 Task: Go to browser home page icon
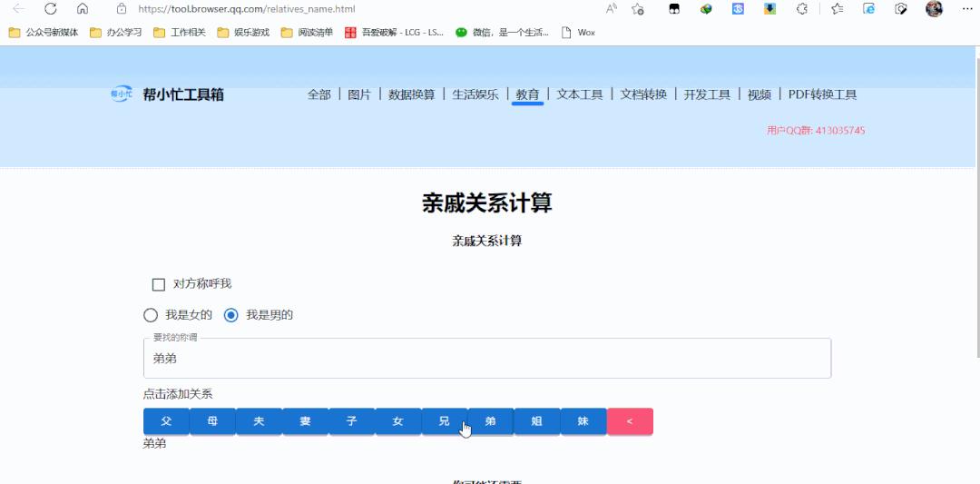[x=83, y=9]
